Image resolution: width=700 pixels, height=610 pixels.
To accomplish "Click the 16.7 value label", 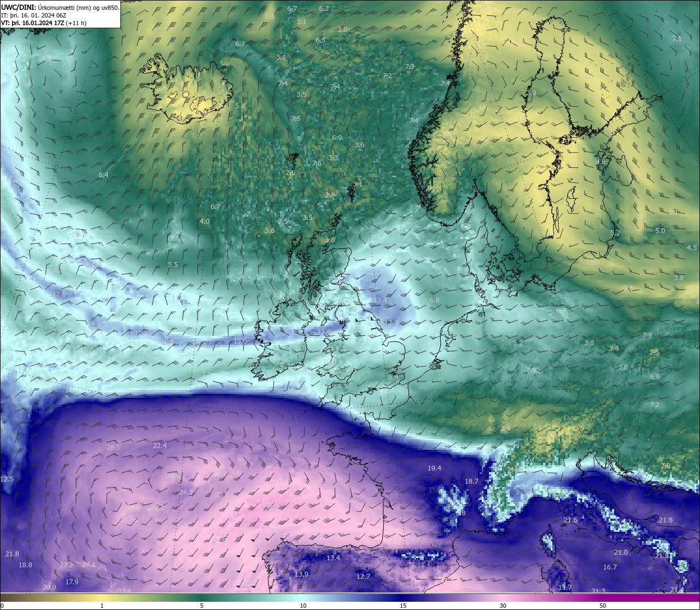I will click(610, 567).
